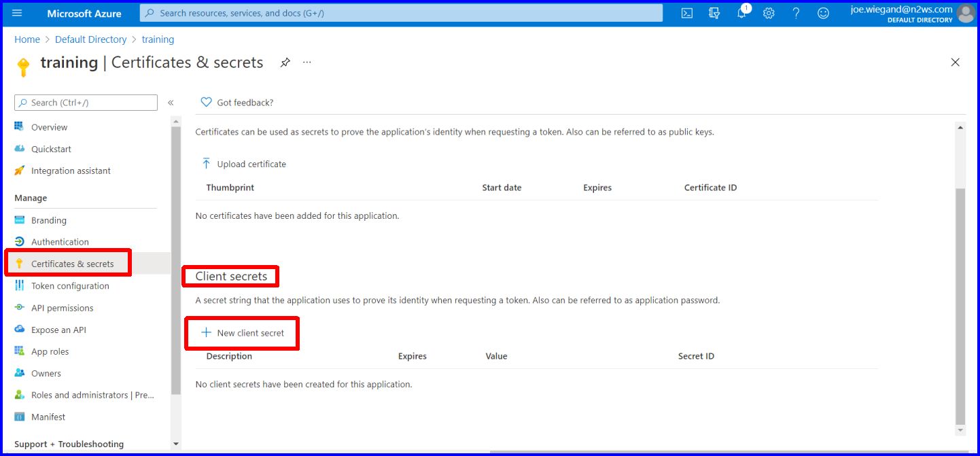
Task: Click Certificate ID column header
Action: [710, 188]
